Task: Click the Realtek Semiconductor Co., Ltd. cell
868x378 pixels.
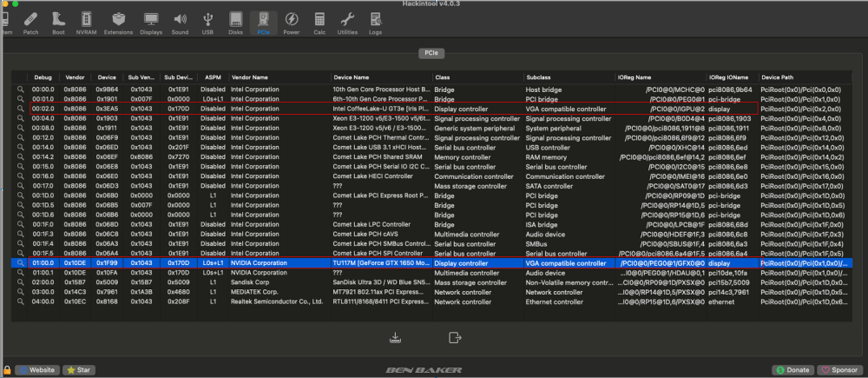Action: [x=277, y=302]
